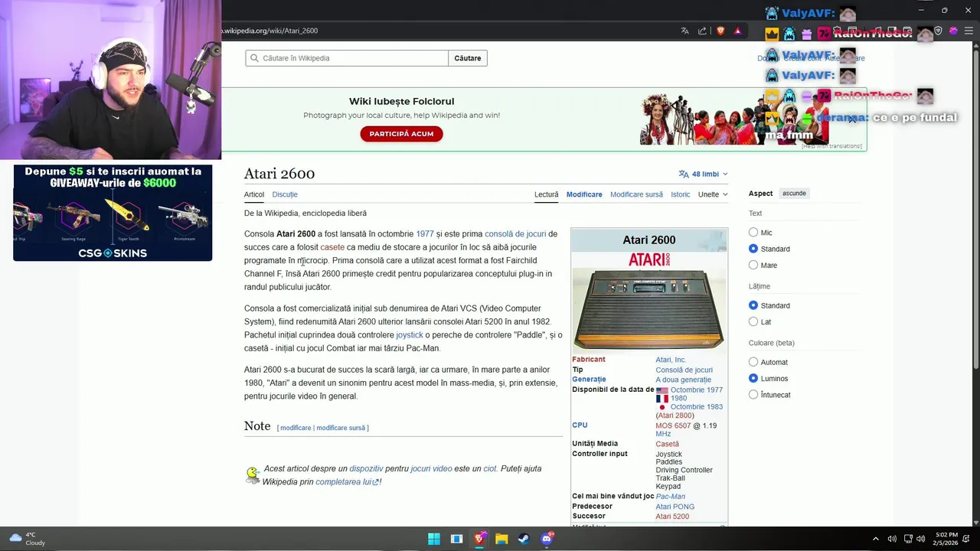The height and width of the screenshot is (551, 980).
Task: Open the Brave VPN shield icon
Action: point(939,31)
